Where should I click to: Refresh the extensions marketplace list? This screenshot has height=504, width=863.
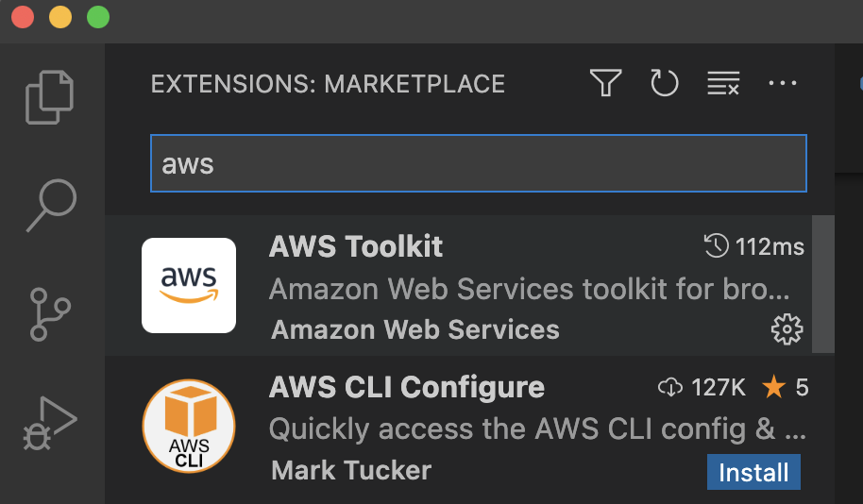(x=665, y=83)
